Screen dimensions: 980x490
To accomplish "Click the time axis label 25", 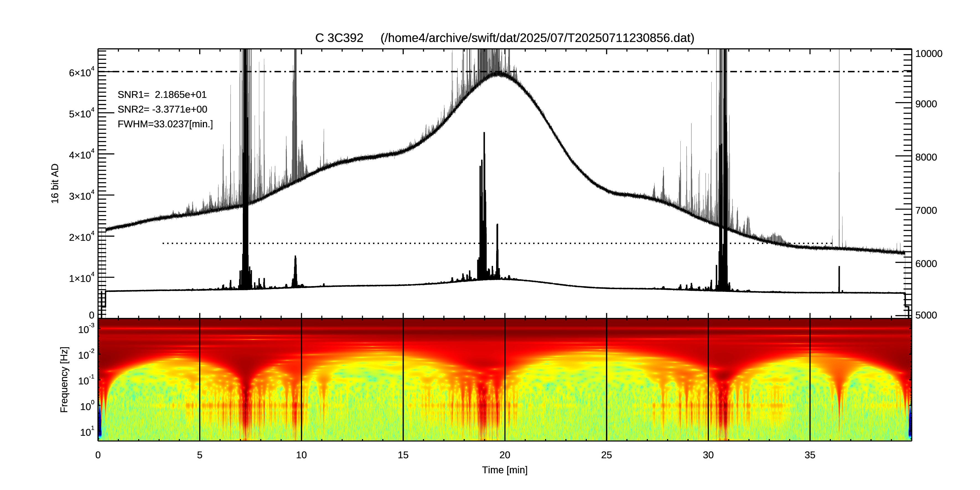I will click(606, 455).
